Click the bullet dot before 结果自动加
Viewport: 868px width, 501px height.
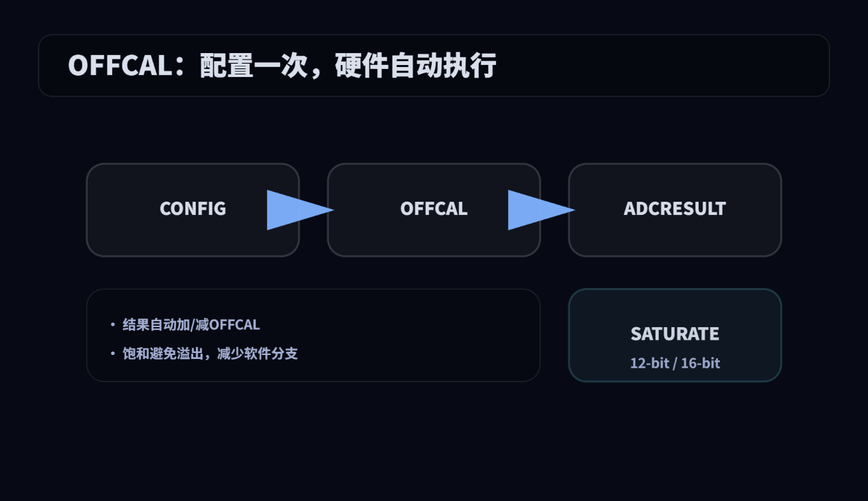click(x=113, y=324)
